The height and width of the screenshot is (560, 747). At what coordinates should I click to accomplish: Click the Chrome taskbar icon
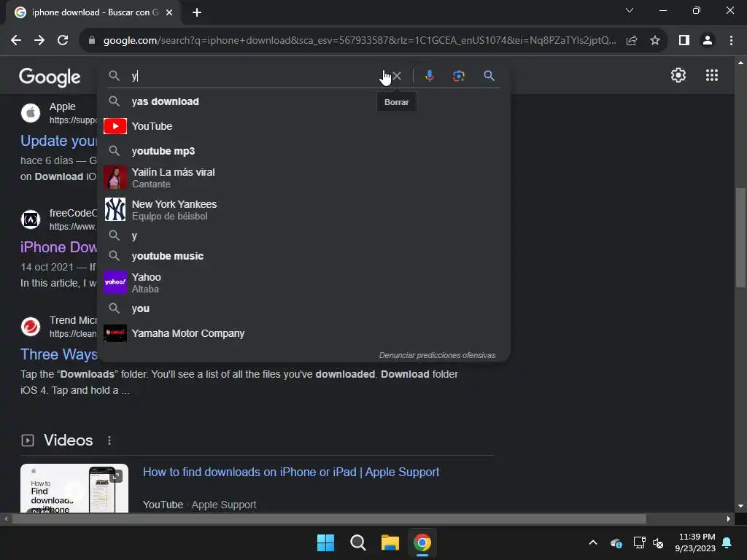pos(422,542)
